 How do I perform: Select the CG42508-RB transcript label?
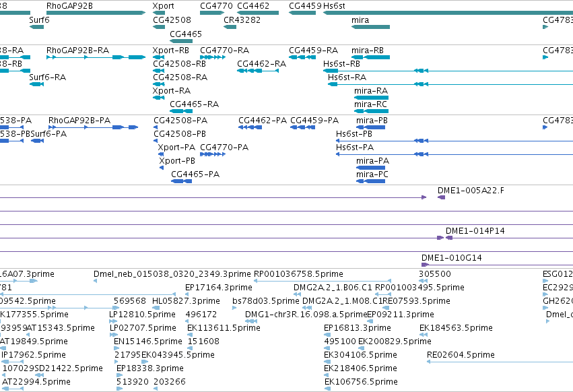(179, 63)
